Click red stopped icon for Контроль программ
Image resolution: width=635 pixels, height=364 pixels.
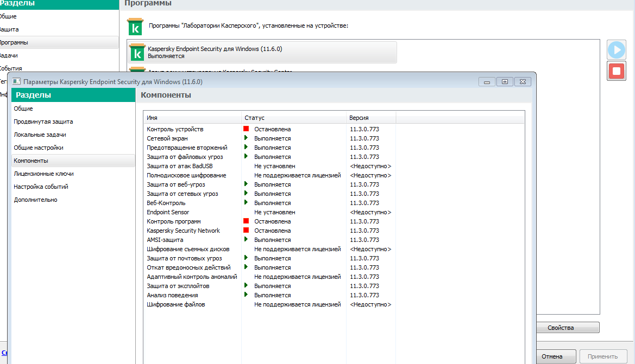[x=246, y=221]
